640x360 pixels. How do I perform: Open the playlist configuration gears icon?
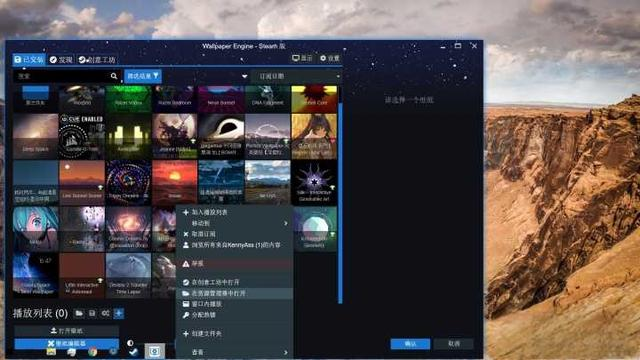point(105,313)
